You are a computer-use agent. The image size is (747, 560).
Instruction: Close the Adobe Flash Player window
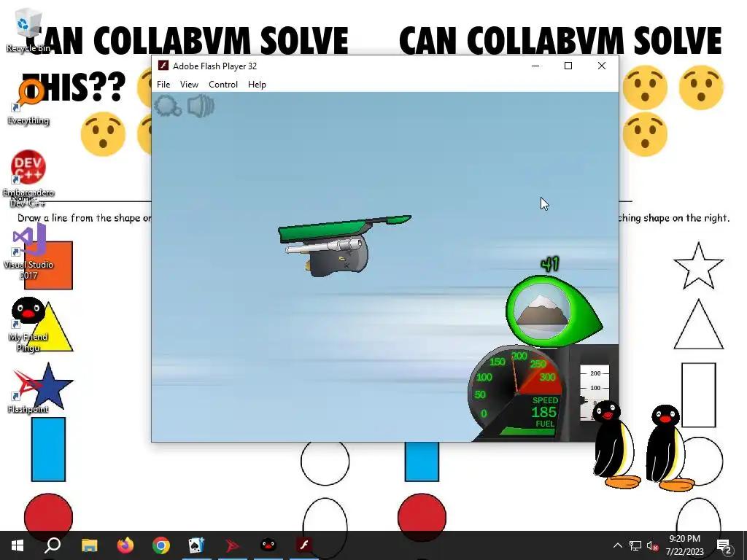(x=602, y=66)
